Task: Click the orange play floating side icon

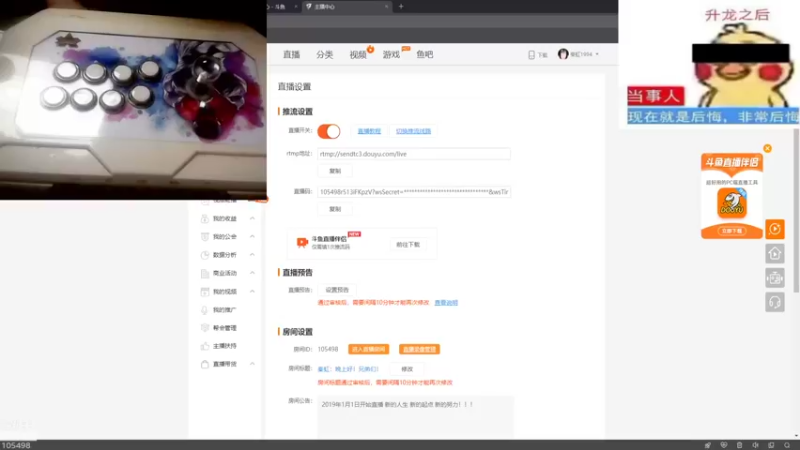Action: 774,229
